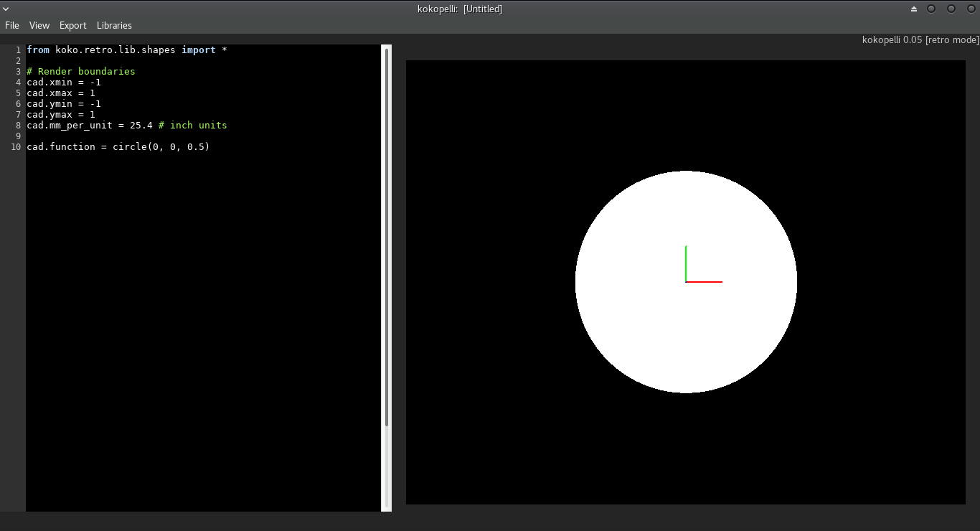Viewport: 980px width, 531px height.
Task: Open the File menu
Action: [x=12, y=25]
